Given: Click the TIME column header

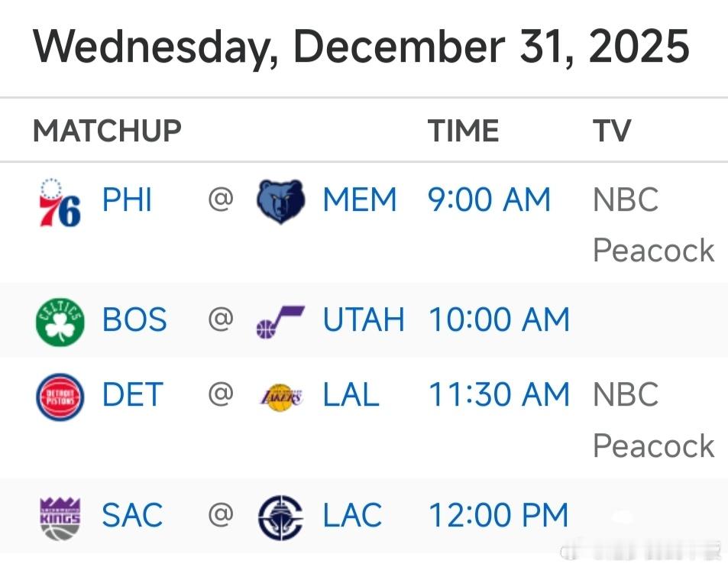Looking at the screenshot, I should (463, 130).
